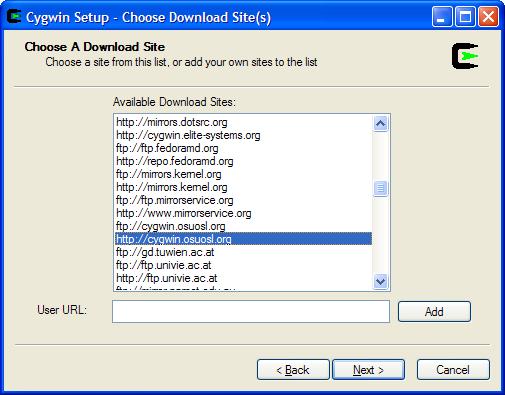Viewport: 505px width, 395px height.
Task: Select http://ftp.univie.ac.at mirror
Action: (244, 278)
